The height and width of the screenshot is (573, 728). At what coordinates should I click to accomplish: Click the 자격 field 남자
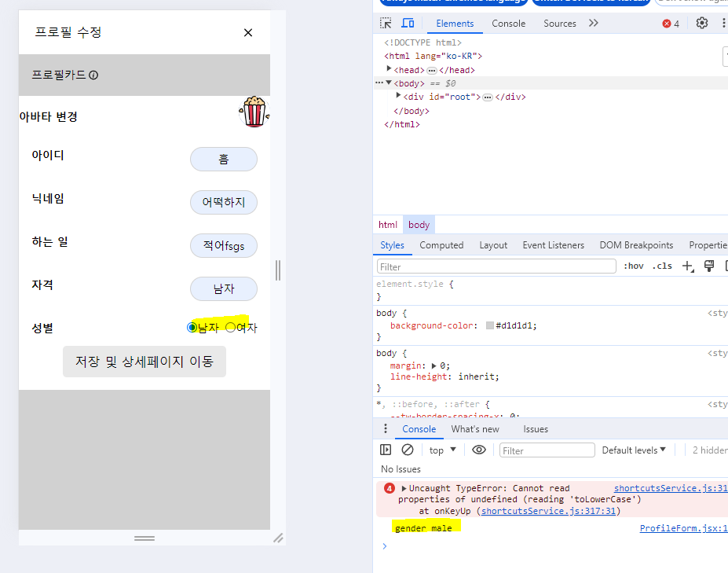(x=223, y=288)
